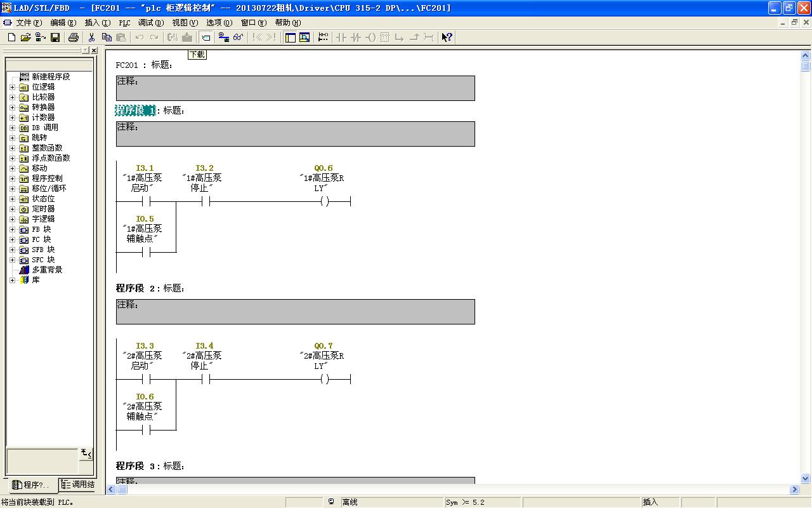This screenshot has width=812, height=508.
Task: Click the 位逻辑 folder icon
Action: 24,87
